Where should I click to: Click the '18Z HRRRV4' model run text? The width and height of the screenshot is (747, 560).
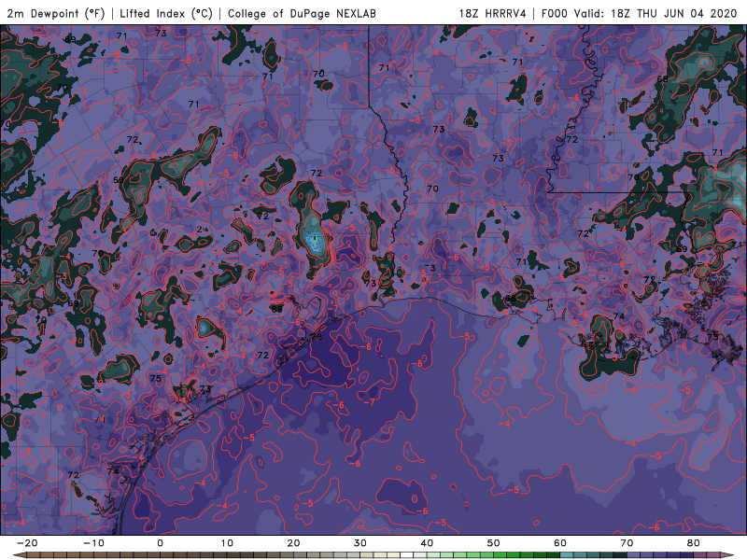point(492,13)
